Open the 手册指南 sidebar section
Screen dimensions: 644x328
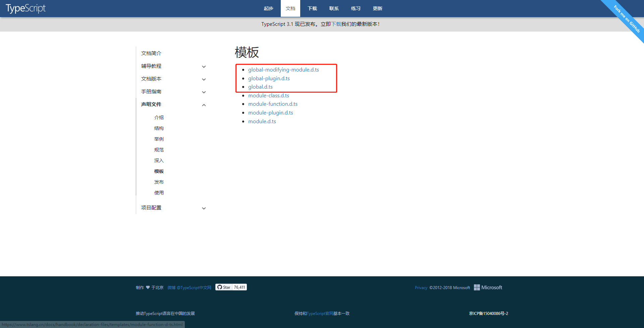click(151, 92)
